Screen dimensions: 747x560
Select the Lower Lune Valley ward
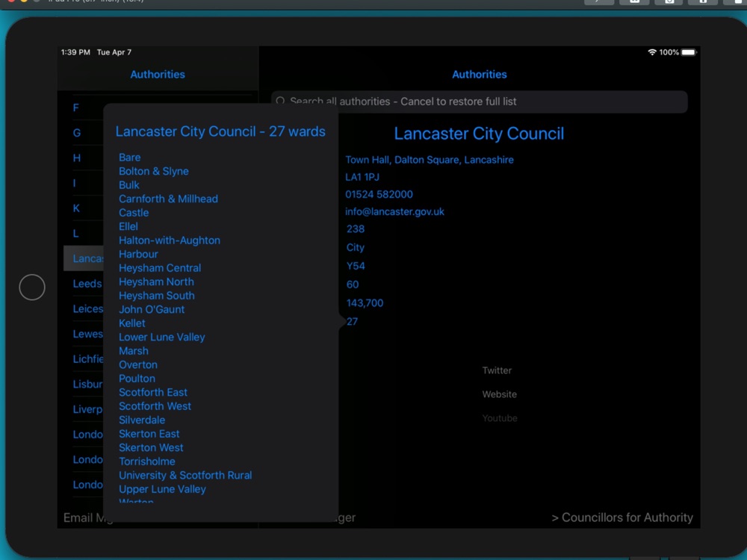click(x=162, y=337)
